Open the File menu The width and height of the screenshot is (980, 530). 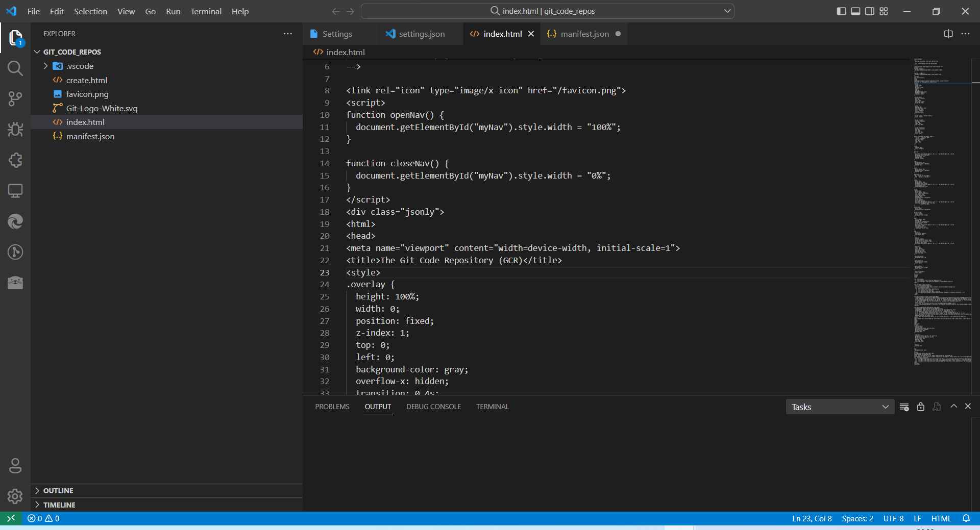[x=34, y=11]
